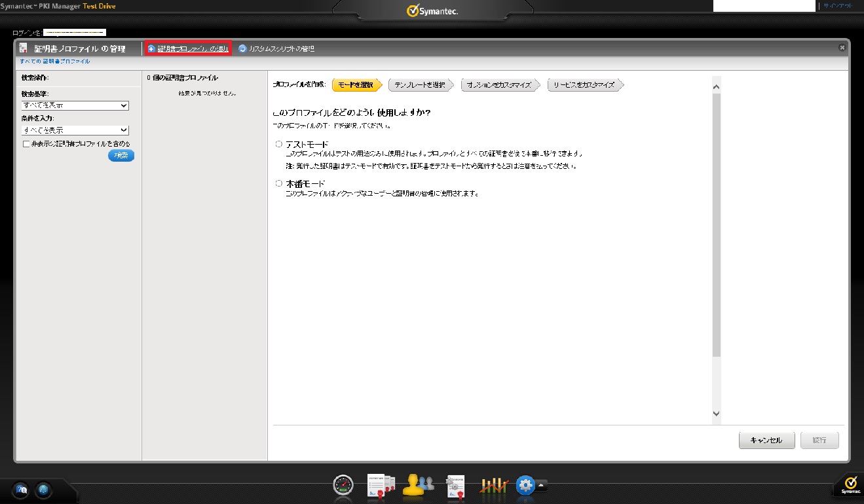Click the vertical scrollbar down arrow
864x504 pixels.
click(716, 413)
